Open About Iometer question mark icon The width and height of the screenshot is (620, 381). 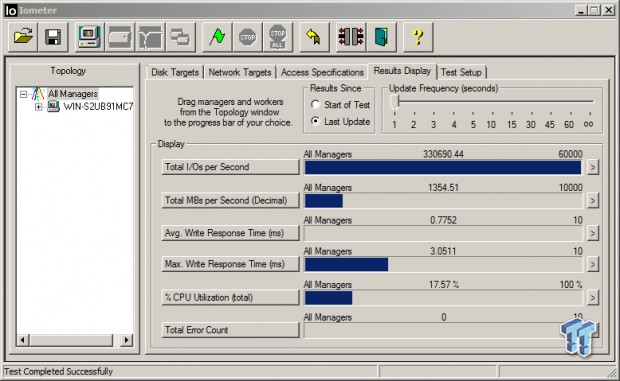418,37
